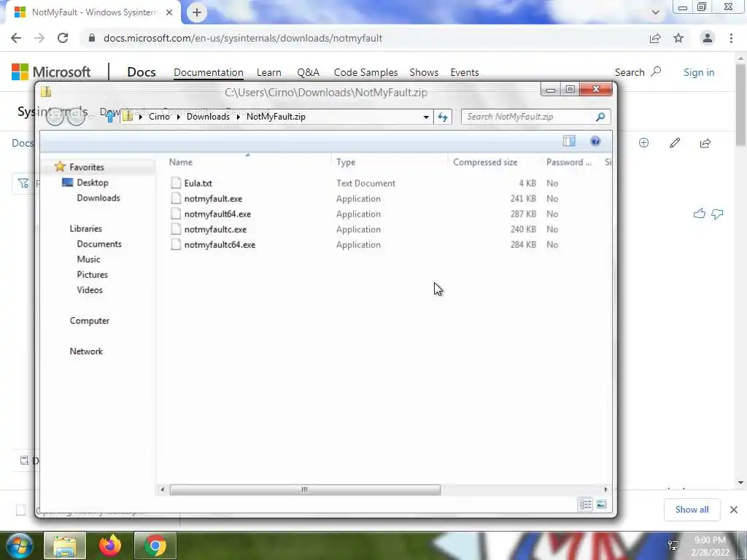
Task: Open Music library
Action: click(88, 259)
